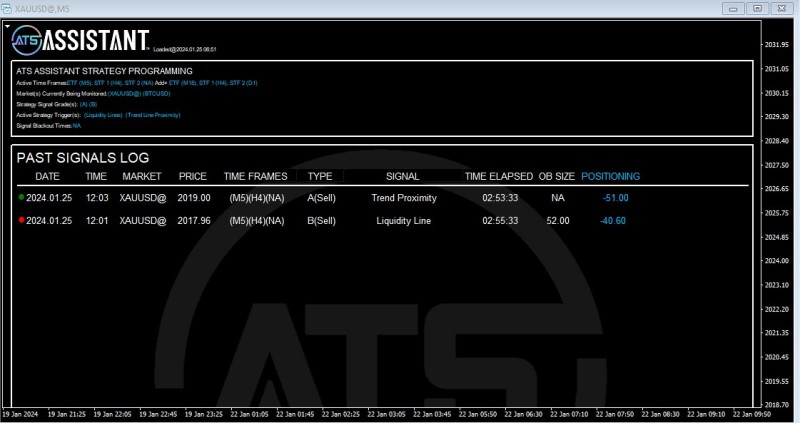Click the A(Sell) type cell
This screenshot has height=423, width=800.
(x=321, y=198)
